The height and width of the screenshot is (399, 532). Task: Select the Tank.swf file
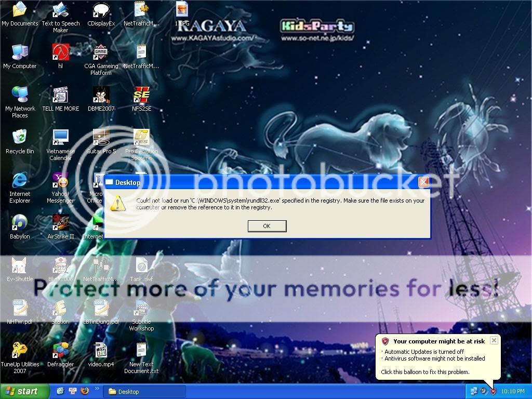click(141, 270)
